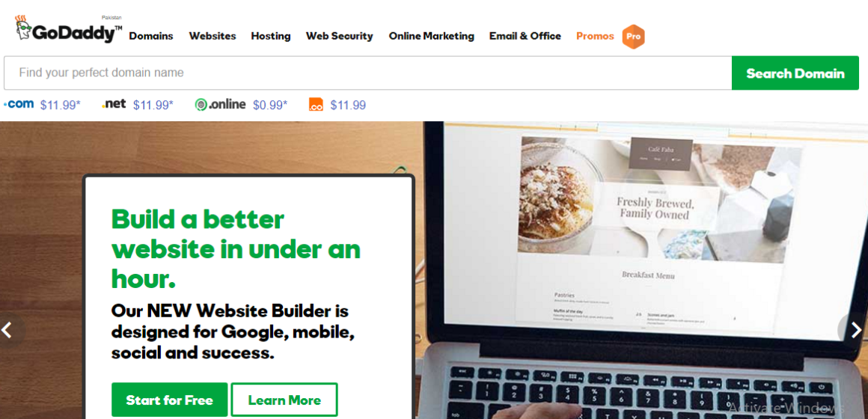This screenshot has width=868, height=419.
Task: Choose the .online domain logo
Action: coord(220,104)
